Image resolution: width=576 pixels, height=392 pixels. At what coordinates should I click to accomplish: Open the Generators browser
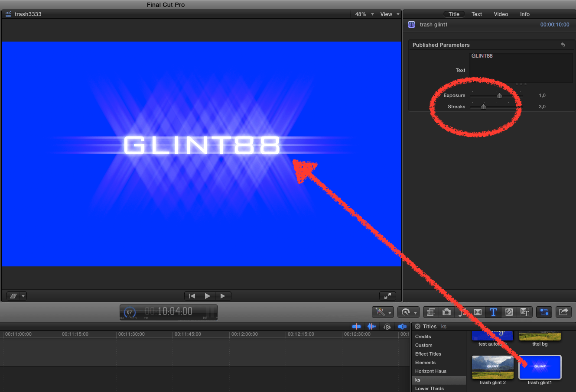click(509, 312)
